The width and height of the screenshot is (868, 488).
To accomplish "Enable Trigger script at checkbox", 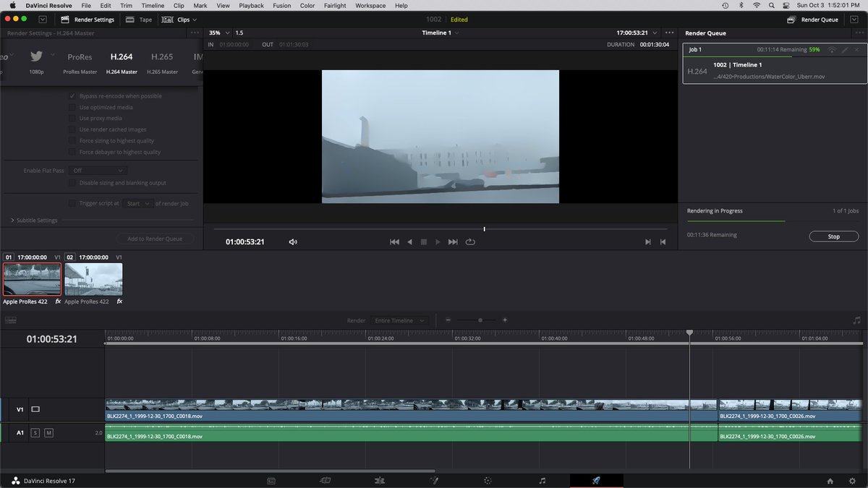I will pyautogui.click(x=72, y=204).
